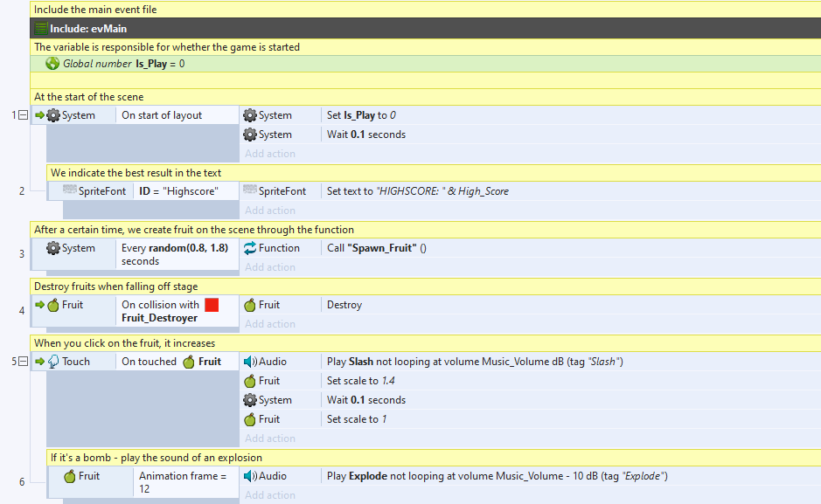Click the globe icon for Is_Play variable
The width and height of the screenshot is (821, 504).
[x=52, y=63]
